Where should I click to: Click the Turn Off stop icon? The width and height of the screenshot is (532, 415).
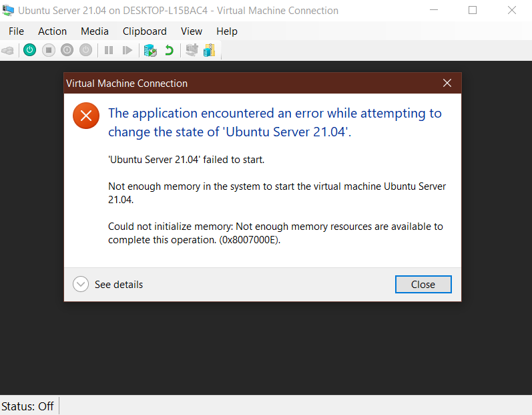pyautogui.click(x=48, y=50)
